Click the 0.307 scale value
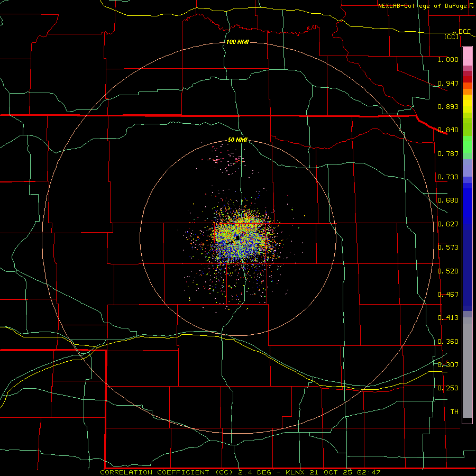476x476 pixels. [448, 365]
